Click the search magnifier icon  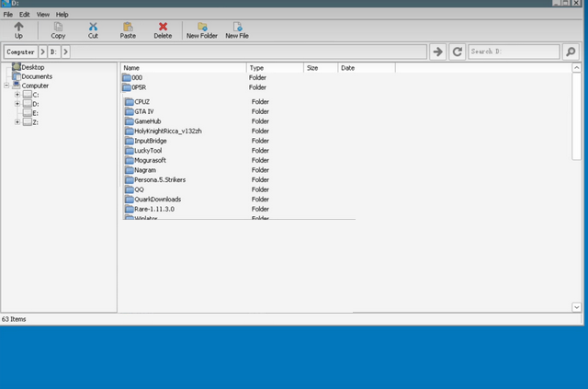[x=571, y=52]
